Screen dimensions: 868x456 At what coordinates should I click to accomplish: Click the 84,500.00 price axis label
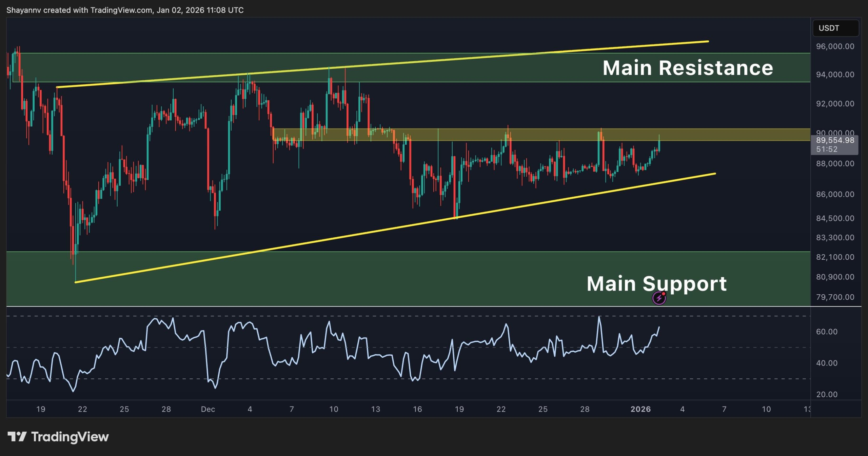tap(835, 218)
